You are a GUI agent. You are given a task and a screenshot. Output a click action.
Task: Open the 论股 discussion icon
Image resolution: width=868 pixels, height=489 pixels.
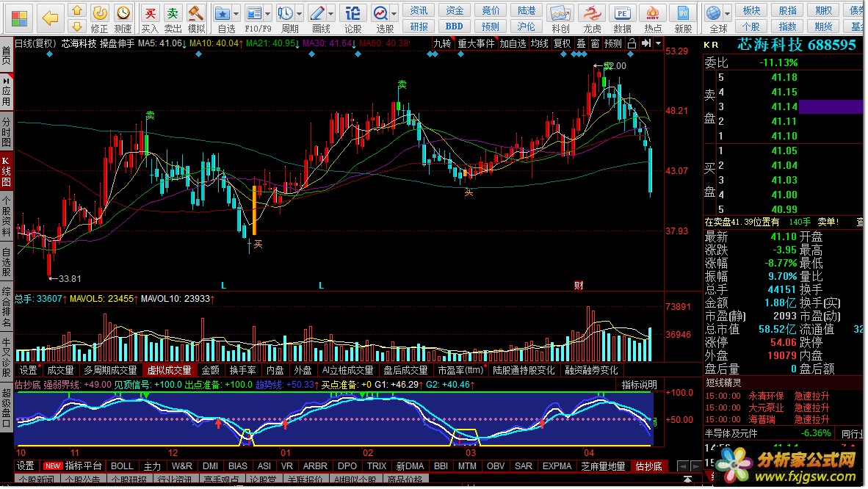tap(352, 12)
